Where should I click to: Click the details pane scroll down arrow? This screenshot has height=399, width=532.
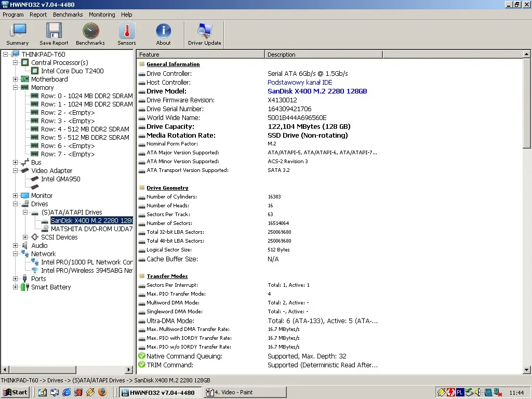(527, 370)
